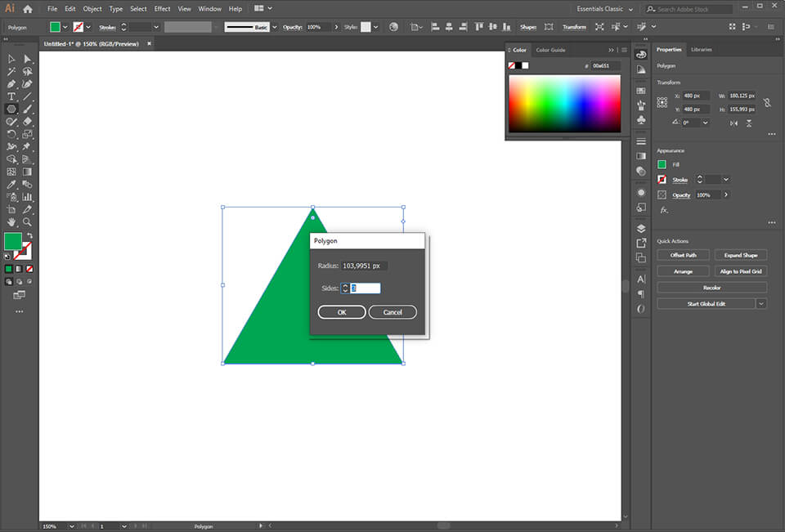Select the Shape Builder tool
This screenshot has width=785, height=532.
tap(10, 158)
